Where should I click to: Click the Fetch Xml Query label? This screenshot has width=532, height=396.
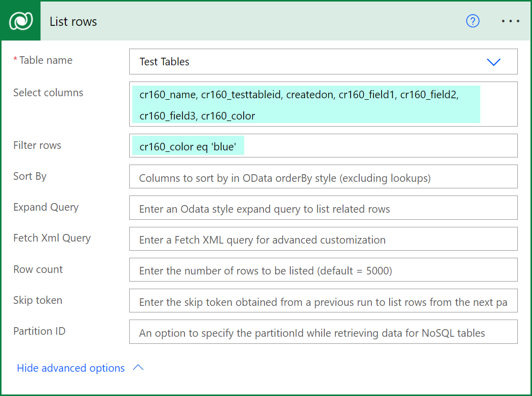click(x=52, y=238)
